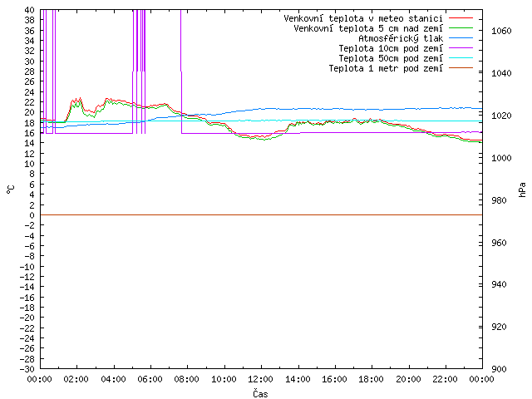Click temperature axis label '0'

pos(32,215)
